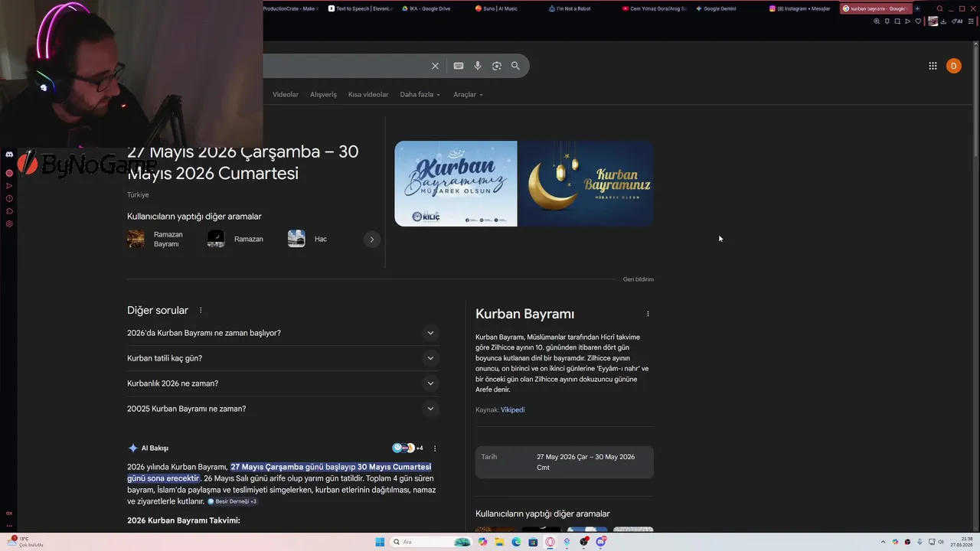Open the 'Araçlar' dropdown
The width and height of the screenshot is (980, 551).
[468, 95]
